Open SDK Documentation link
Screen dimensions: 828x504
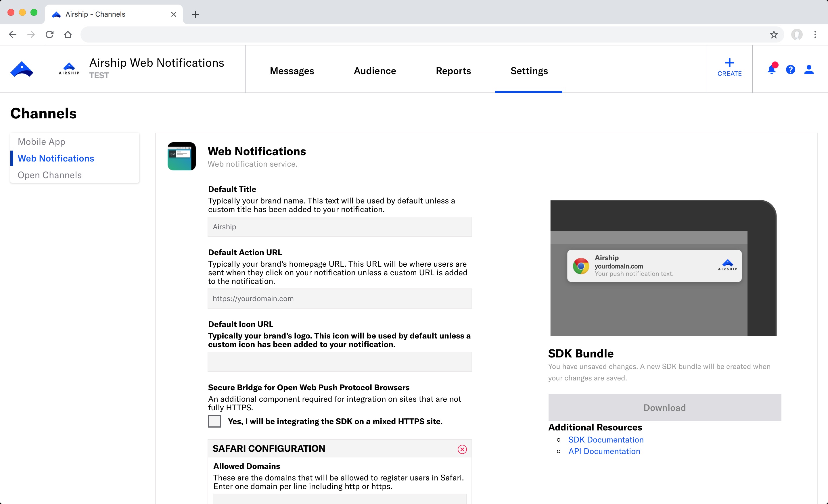605,440
